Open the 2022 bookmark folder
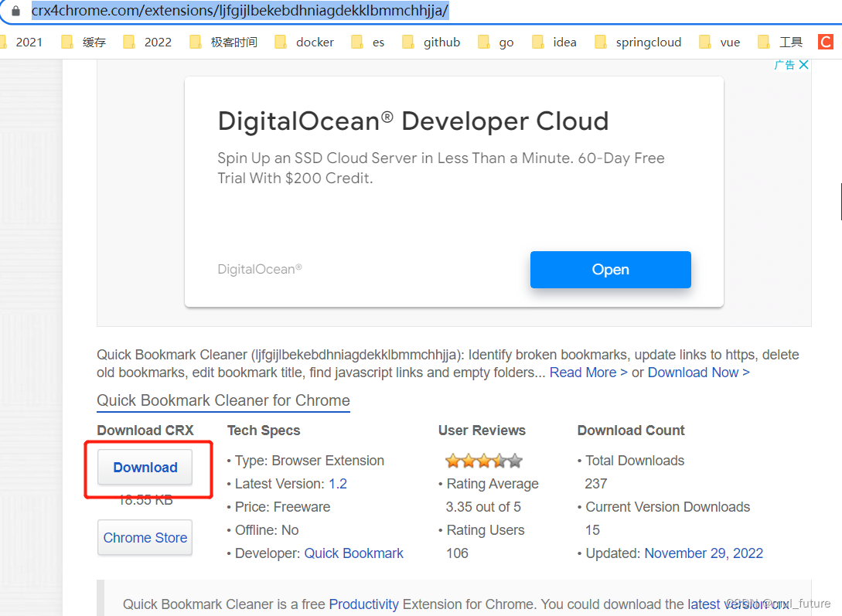The image size is (842, 616). (x=148, y=42)
